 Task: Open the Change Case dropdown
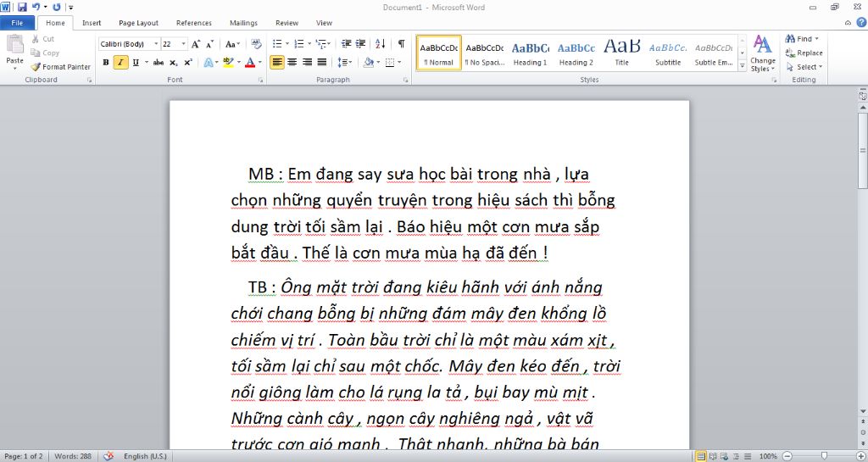[x=232, y=44]
